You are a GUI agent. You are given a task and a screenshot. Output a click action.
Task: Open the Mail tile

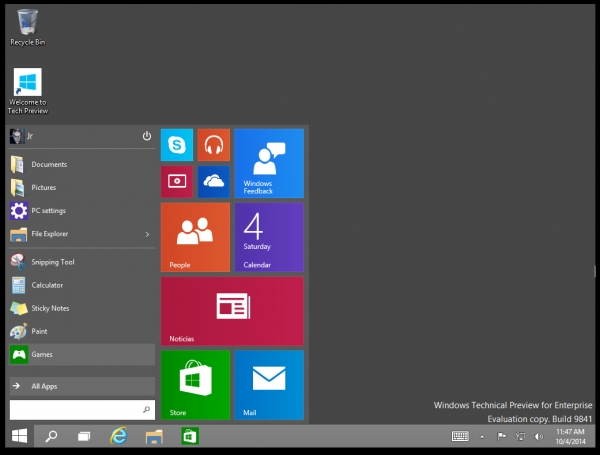[x=269, y=385]
